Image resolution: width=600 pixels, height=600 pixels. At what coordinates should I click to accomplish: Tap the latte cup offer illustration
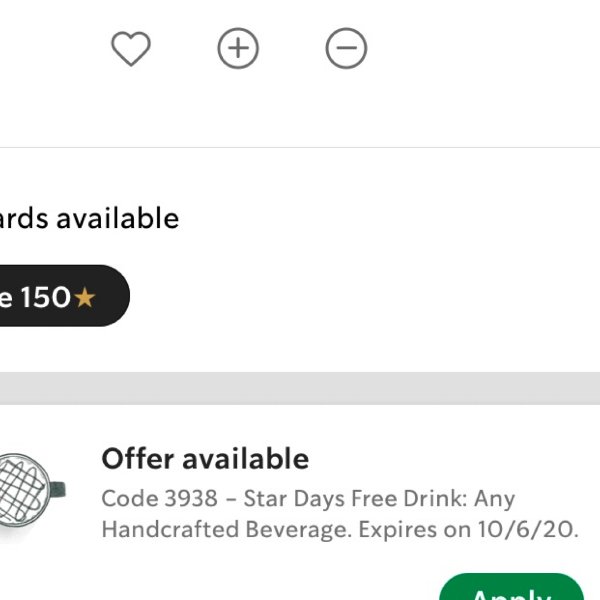pyautogui.click(x=31, y=491)
